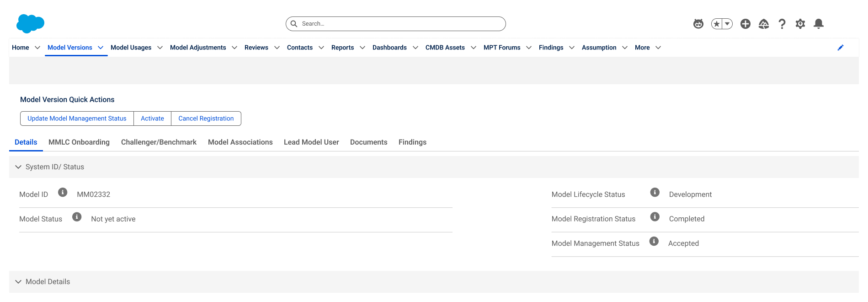Image resolution: width=868 pixels, height=302 pixels.
Task: Open CMDB Assets nav item
Action: pos(445,48)
